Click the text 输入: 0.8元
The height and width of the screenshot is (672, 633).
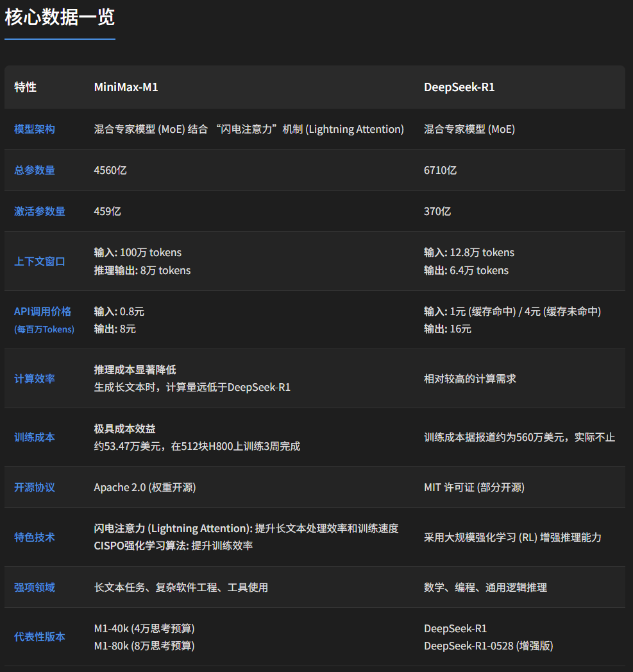pyautogui.click(x=119, y=311)
